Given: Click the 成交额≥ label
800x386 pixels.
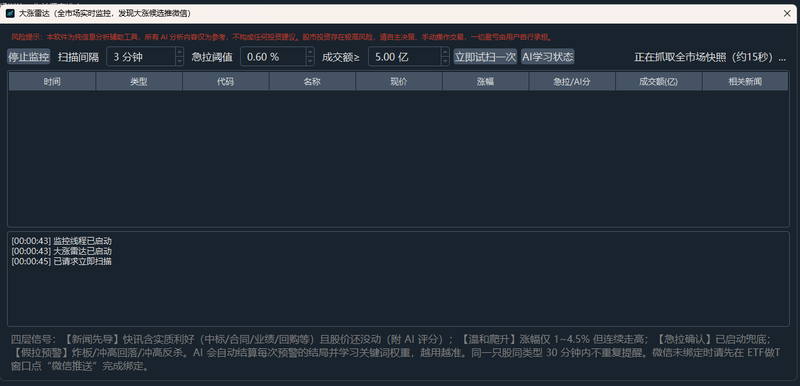Looking at the screenshot, I should (341, 57).
